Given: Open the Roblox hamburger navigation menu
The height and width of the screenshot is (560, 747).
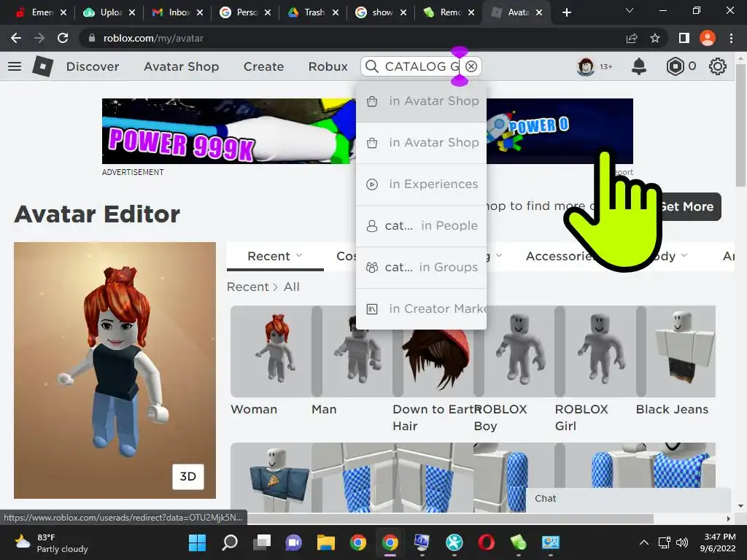Looking at the screenshot, I should tap(15, 66).
